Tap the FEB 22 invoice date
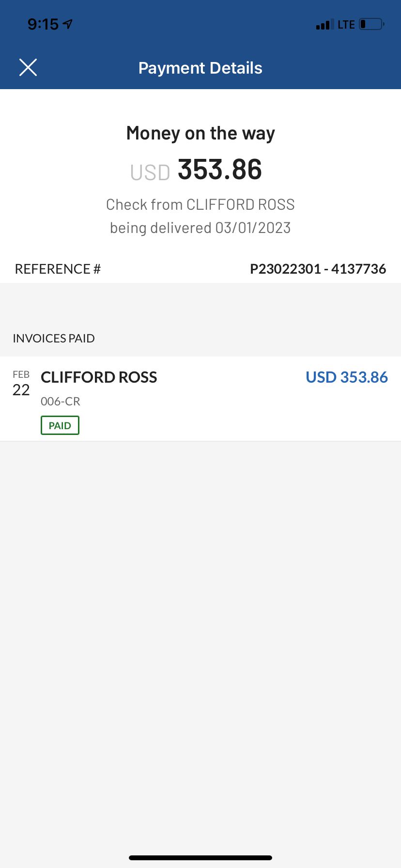This screenshot has height=868, width=401. (x=21, y=384)
